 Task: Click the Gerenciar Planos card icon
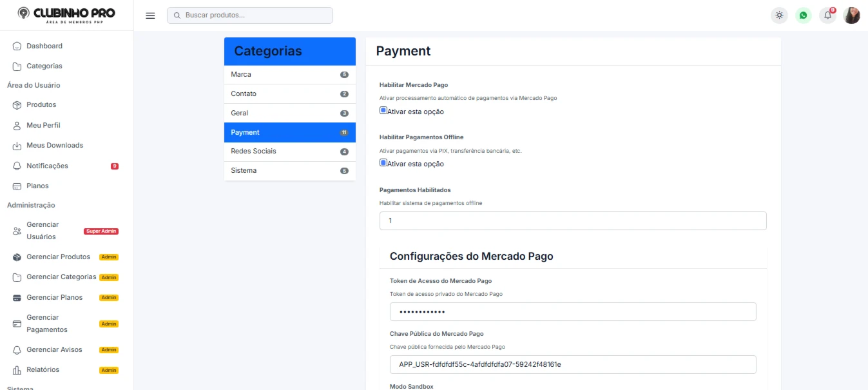(17, 298)
